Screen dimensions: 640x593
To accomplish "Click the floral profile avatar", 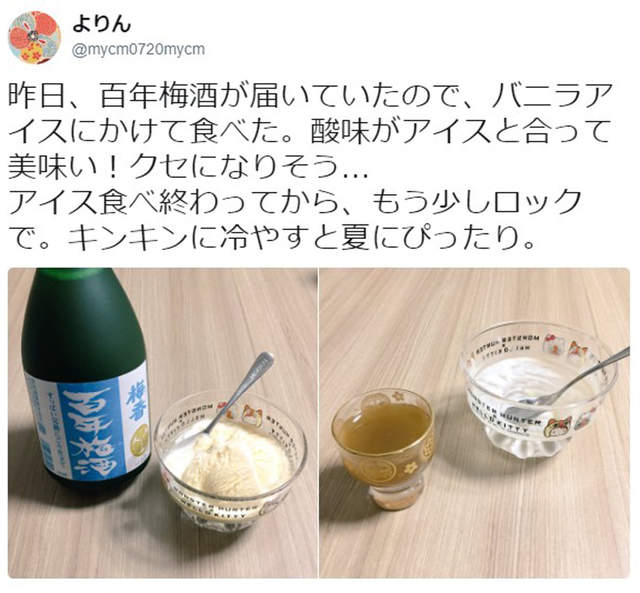I will coord(35,38).
